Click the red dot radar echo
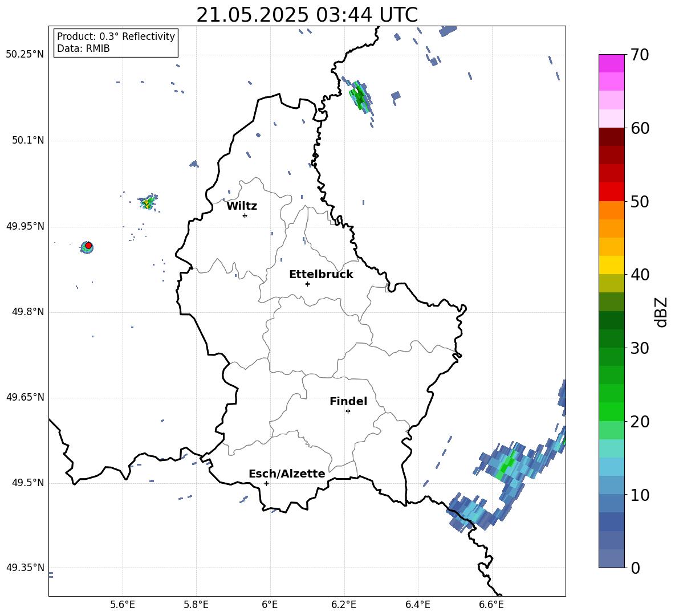The width and height of the screenshot is (675, 616). click(88, 246)
